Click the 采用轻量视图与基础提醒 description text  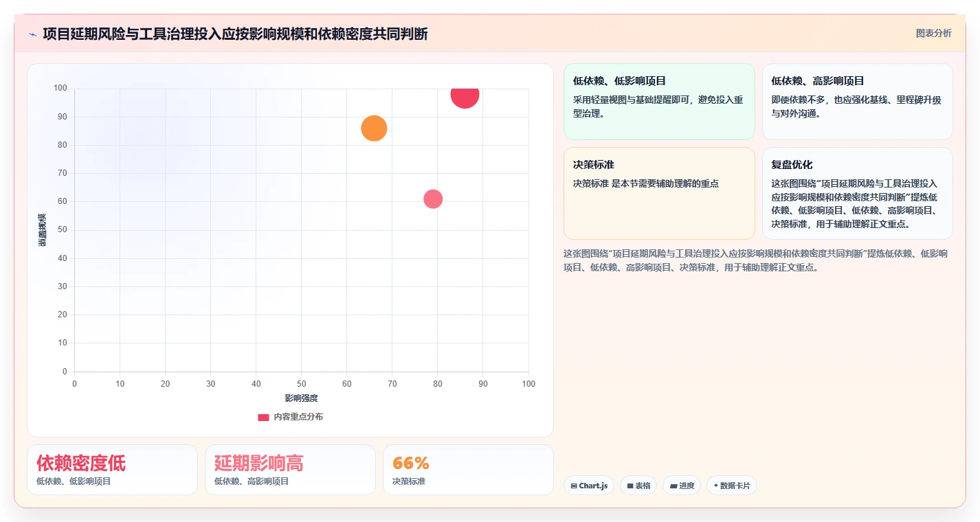tap(658, 106)
